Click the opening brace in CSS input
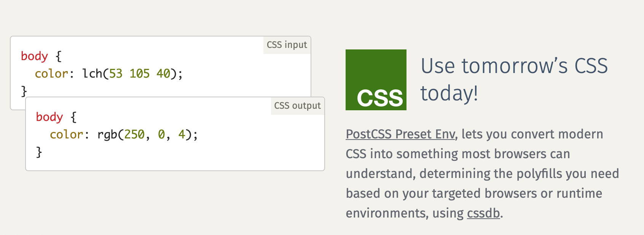This screenshot has width=644, height=235. tap(58, 56)
